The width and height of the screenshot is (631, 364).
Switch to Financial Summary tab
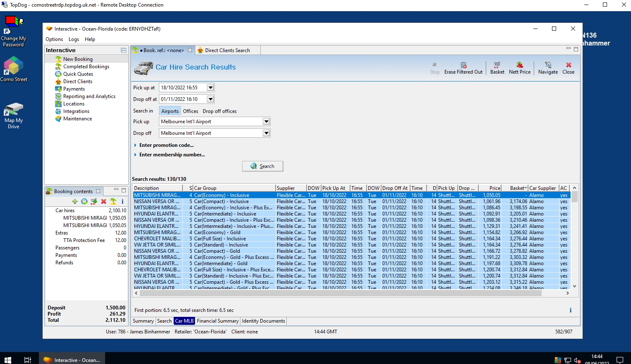(x=218, y=321)
